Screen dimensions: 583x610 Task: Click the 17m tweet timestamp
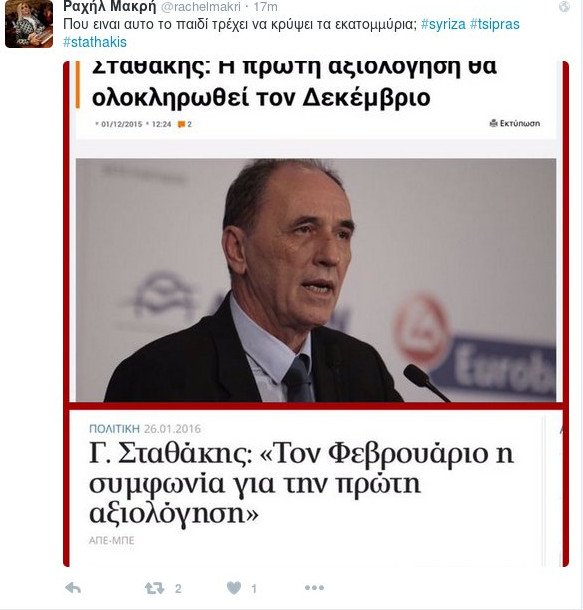(x=266, y=7)
